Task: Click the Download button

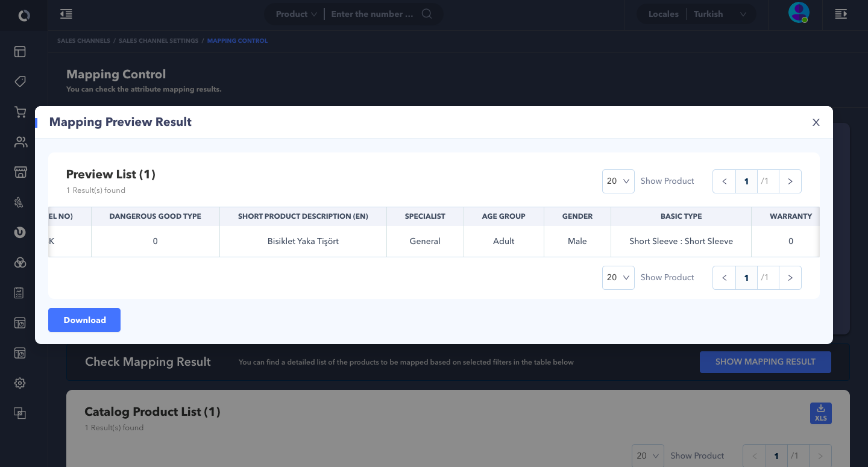Action: (x=84, y=320)
